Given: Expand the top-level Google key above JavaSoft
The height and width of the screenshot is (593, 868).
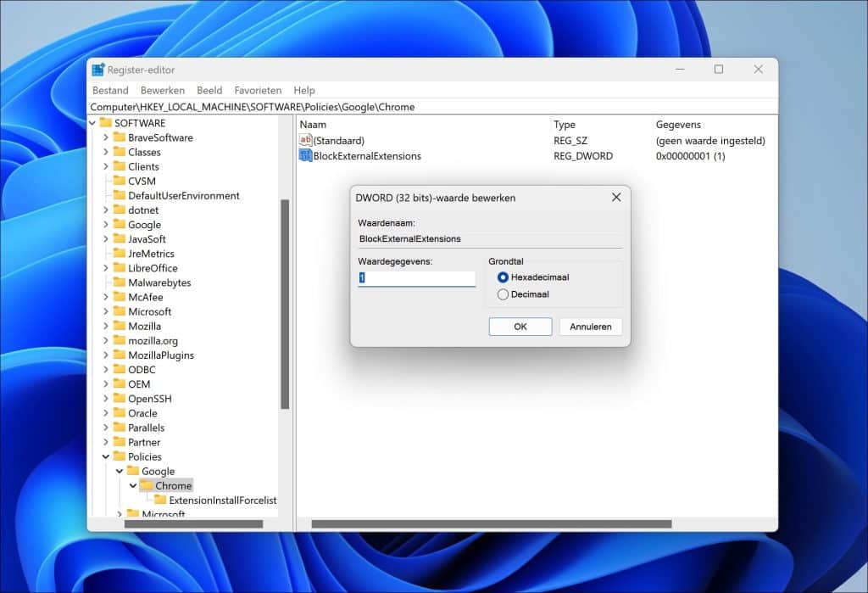Looking at the screenshot, I should (106, 225).
